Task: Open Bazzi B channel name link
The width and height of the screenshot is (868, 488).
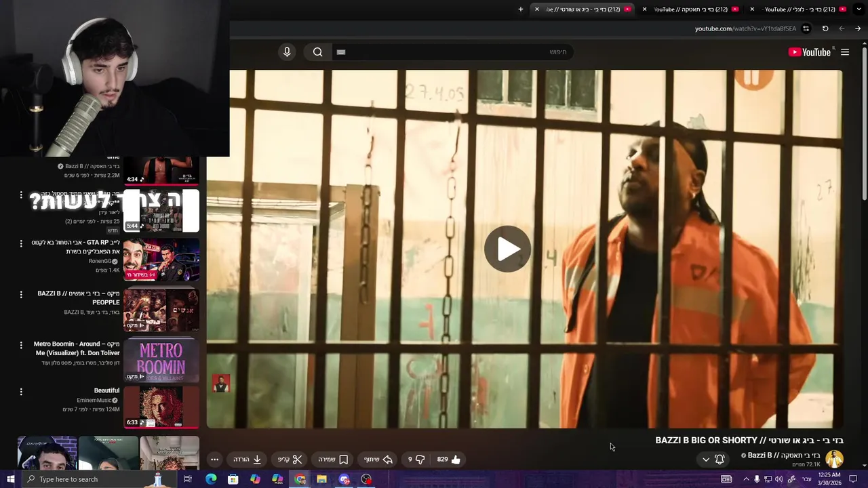Action: coord(784,455)
